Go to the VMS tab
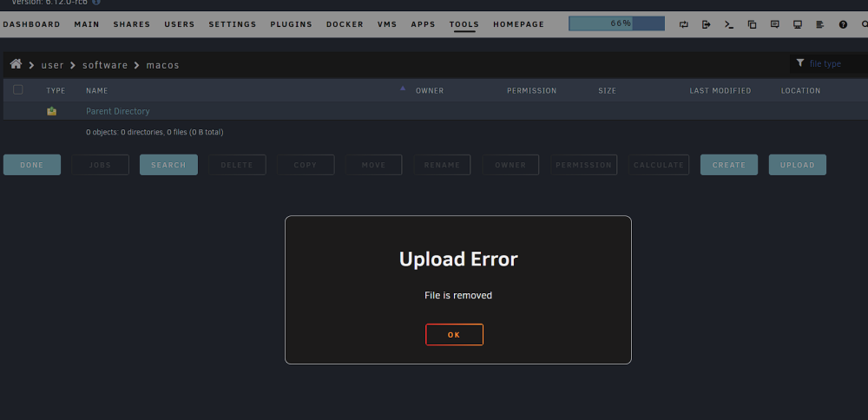 (387, 24)
